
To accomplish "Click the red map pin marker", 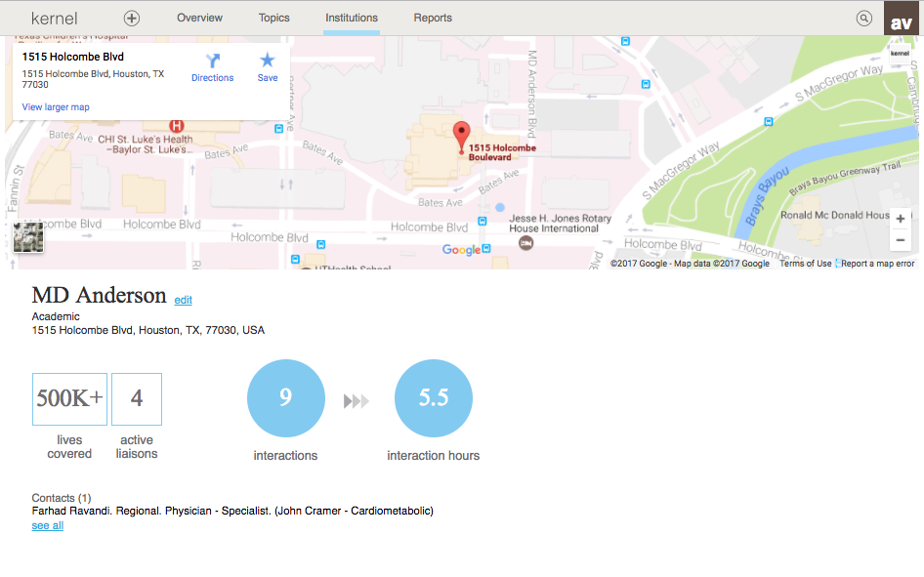I will point(461,138).
